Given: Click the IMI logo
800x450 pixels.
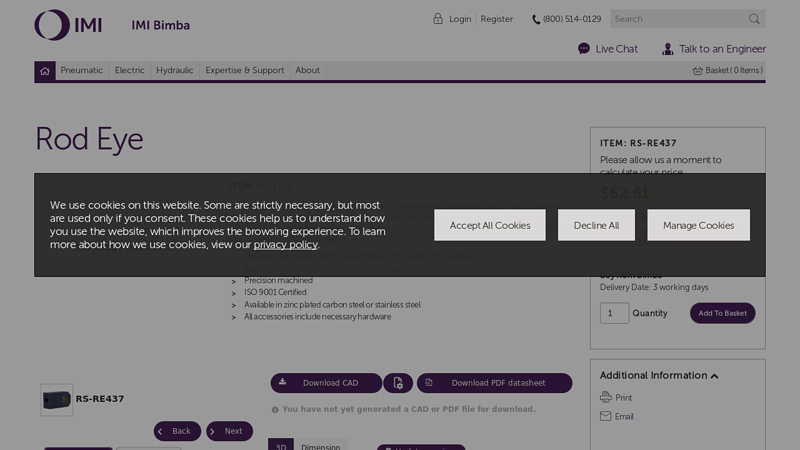Looking at the screenshot, I should (68, 24).
